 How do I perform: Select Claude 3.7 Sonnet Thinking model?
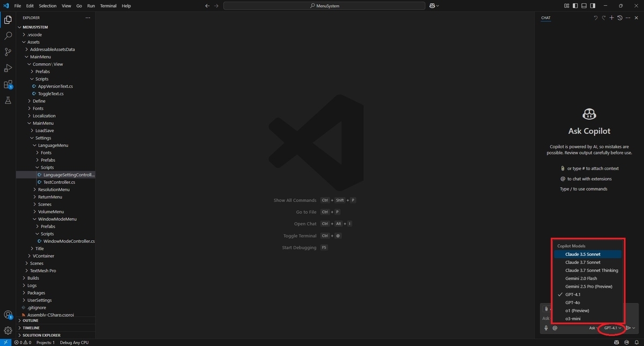tap(588, 270)
